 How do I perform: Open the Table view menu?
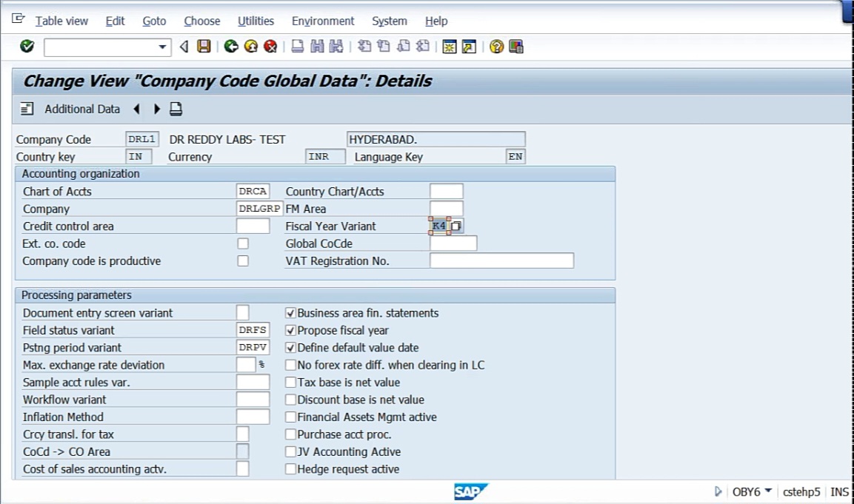[x=61, y=21]
